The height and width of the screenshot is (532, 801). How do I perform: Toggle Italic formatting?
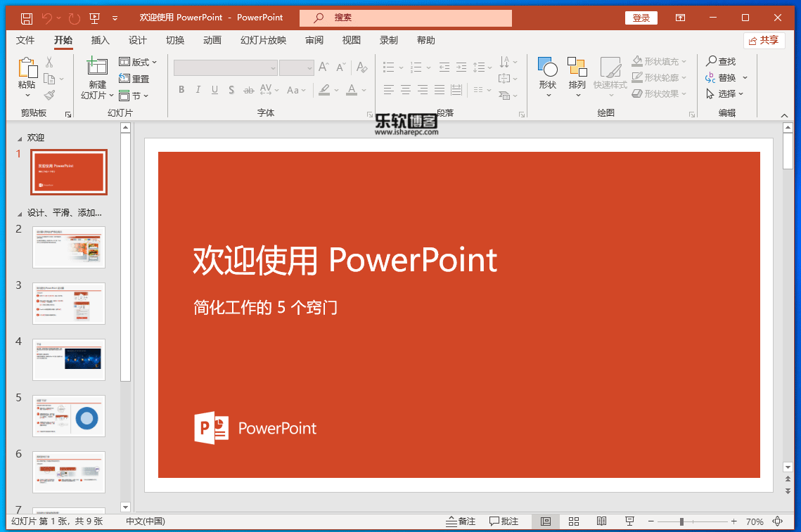(198, 90)
